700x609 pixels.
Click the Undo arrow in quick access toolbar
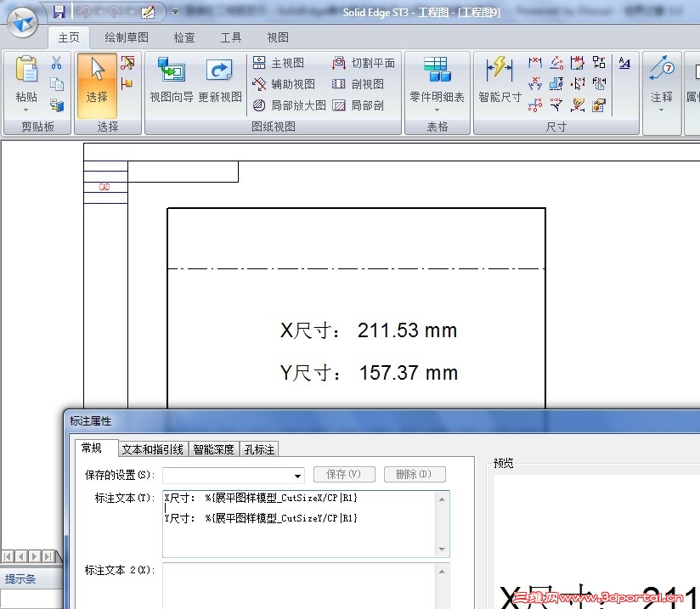point(83,12)
